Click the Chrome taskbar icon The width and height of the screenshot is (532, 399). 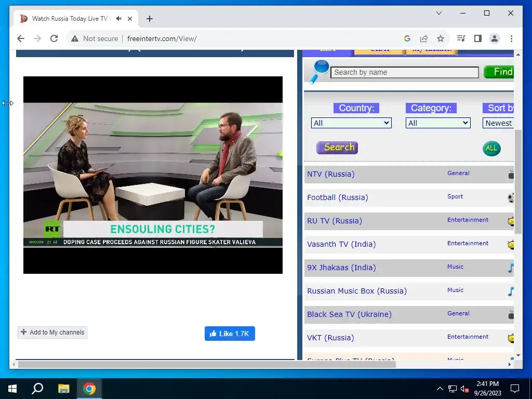(89, 389)
